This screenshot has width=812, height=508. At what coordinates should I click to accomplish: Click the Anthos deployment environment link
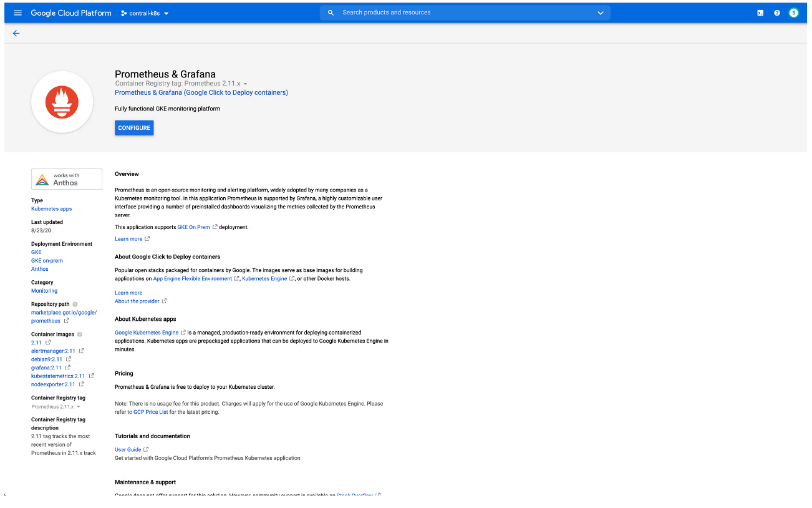coord(40,269)
